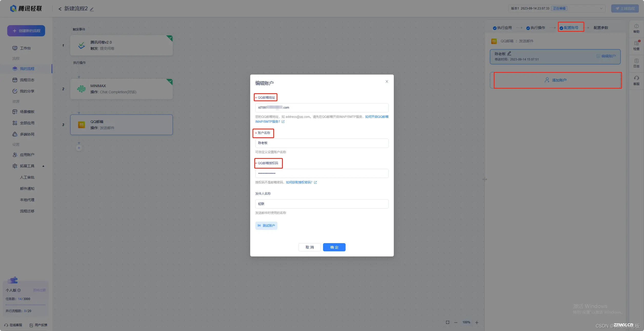Open 工作台 in sidebar

click(25, 48)
